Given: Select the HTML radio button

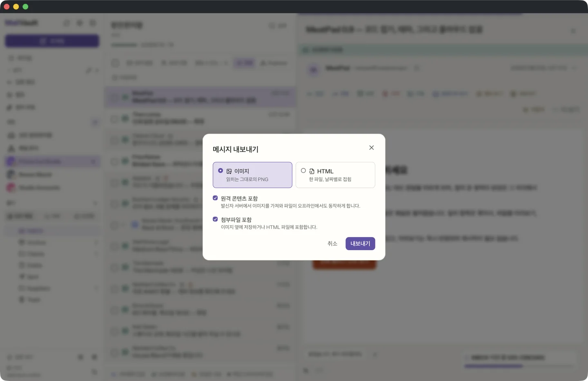Looking at the screenshot, I should 303,170.
